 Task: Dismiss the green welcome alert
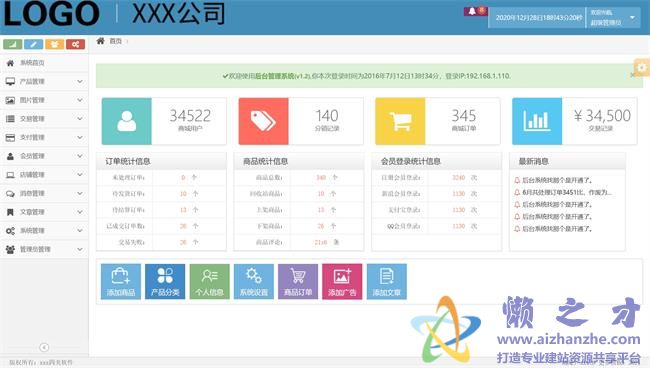(x=633, y=75)
